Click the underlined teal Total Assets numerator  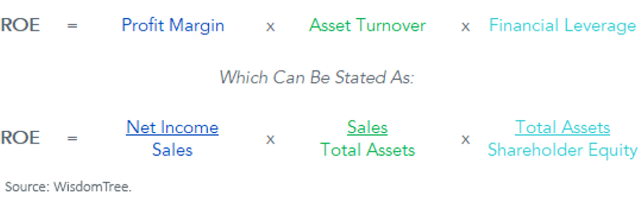point(562,127)
